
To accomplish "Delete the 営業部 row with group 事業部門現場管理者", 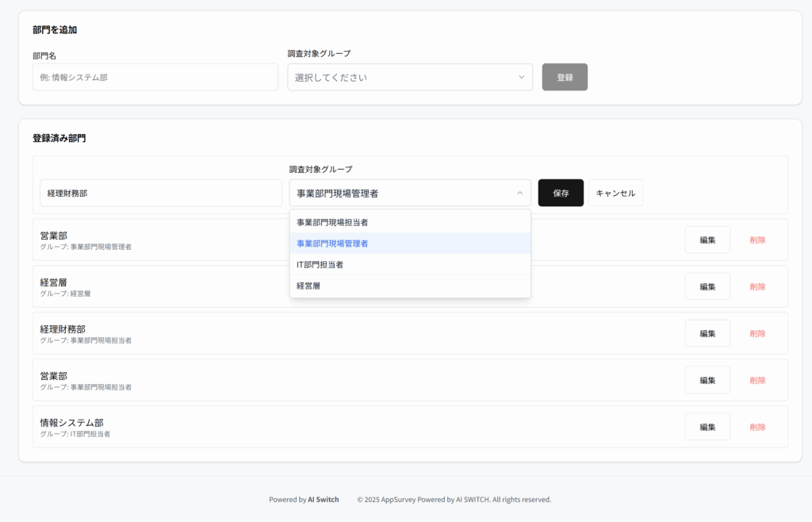I will pyautogui.click(x=757, y=240).
